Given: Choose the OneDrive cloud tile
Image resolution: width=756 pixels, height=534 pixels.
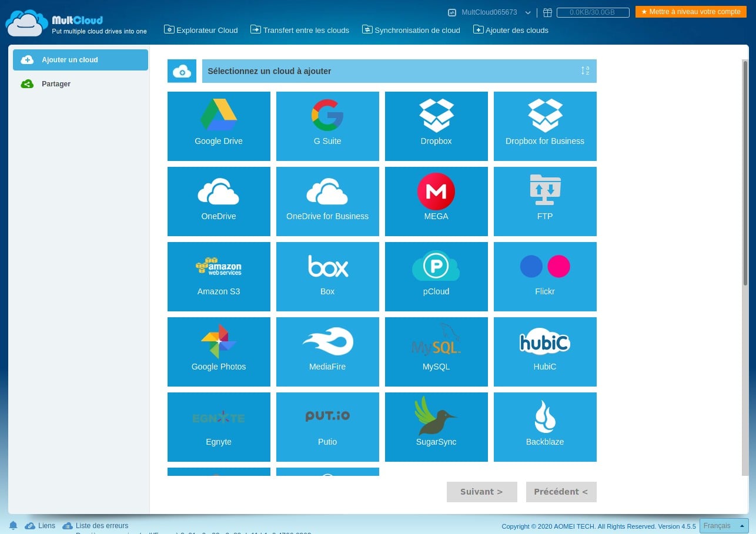Looking at the screenshot, I should (219, 201).
